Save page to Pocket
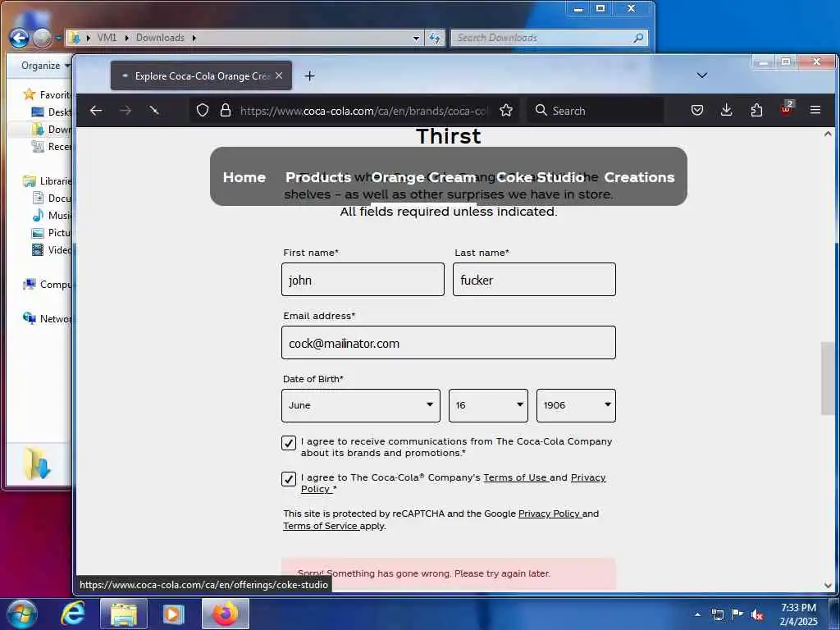The height and width of the screenshot is (630, 840). coord(697,111)
